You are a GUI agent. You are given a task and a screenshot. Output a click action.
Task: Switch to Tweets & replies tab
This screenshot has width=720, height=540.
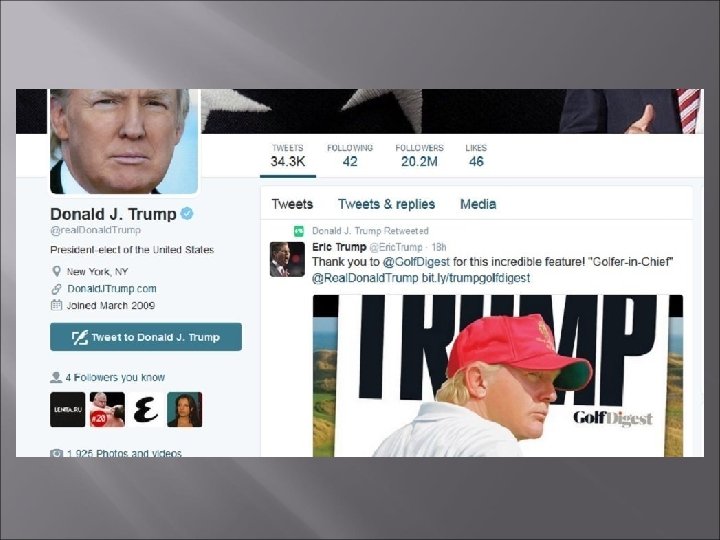point(386,204)
